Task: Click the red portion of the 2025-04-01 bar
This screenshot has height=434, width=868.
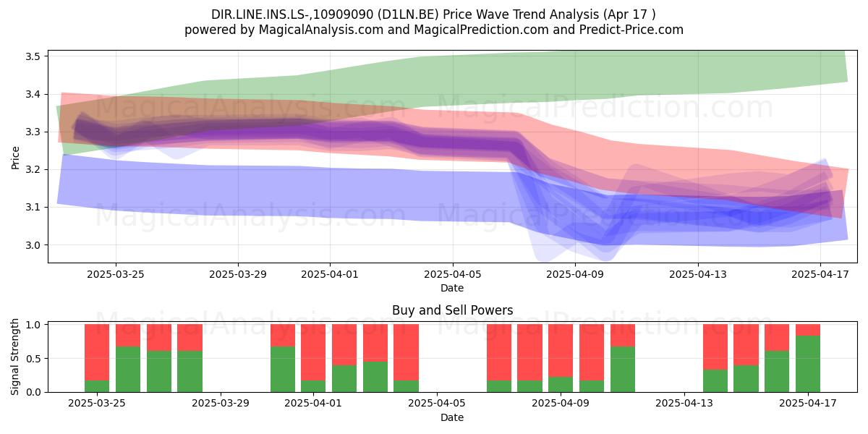Action: pyautogui.click(x=313, y=352)
